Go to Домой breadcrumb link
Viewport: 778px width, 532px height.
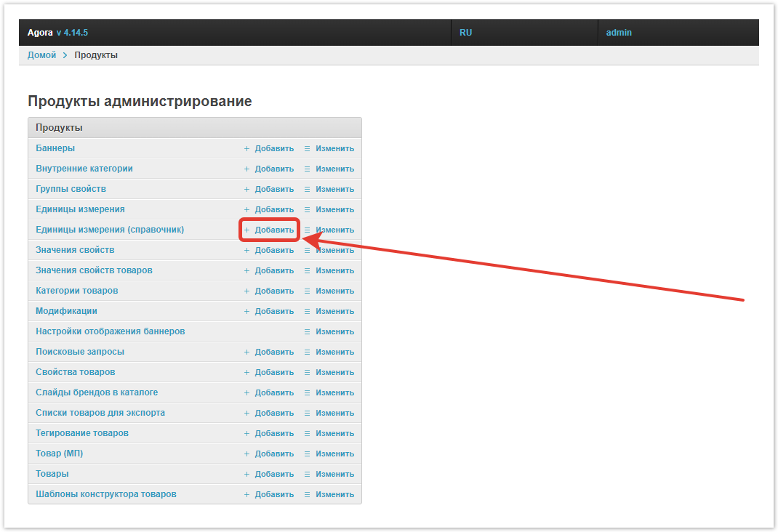[41, 55]
